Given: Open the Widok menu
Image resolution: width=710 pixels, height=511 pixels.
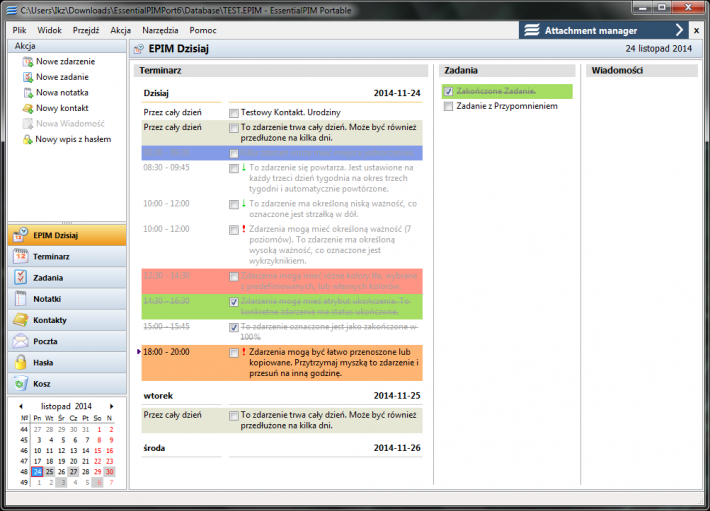Looking at the screenshot, I should pyautogui.click(x=49, y=30).
